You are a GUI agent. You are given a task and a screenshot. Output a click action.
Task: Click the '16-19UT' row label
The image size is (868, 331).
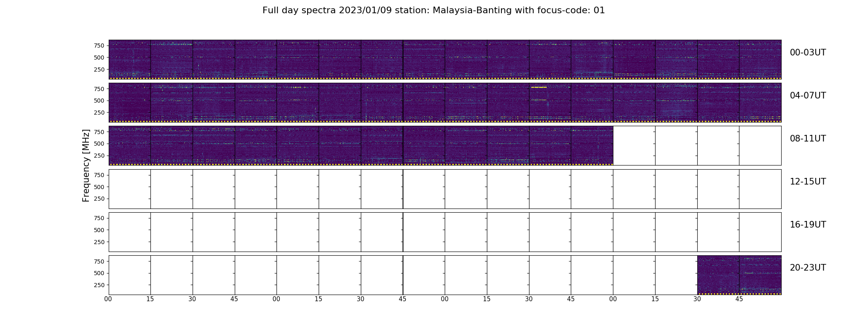pyautogui.click(x=808, y=225)
